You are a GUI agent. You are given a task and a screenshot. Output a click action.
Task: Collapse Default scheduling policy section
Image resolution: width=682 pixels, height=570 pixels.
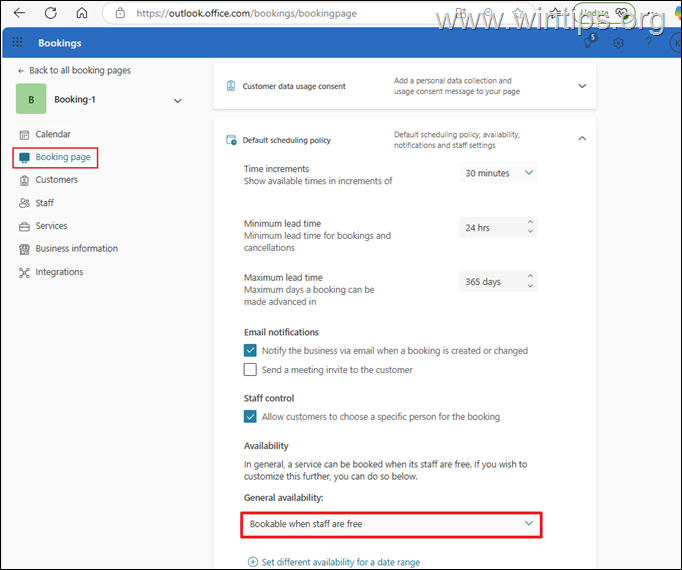tap(582, 138)
